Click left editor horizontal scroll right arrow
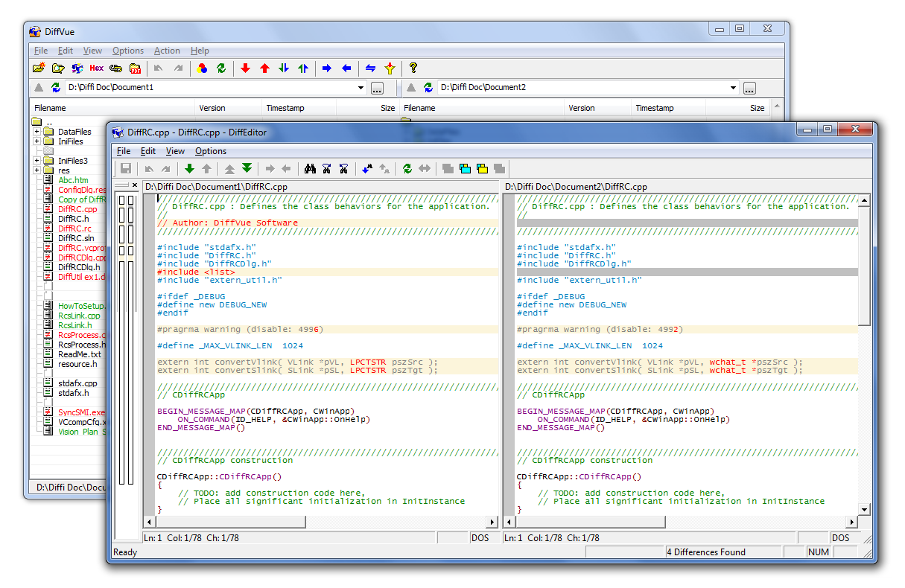 pyautogui.click(x=492, y=523)
